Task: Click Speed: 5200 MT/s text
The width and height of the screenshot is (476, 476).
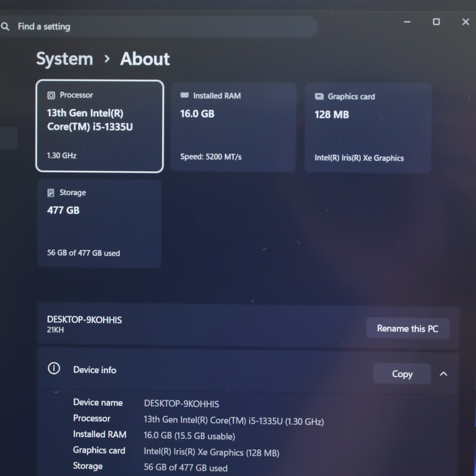Action: 211,157
